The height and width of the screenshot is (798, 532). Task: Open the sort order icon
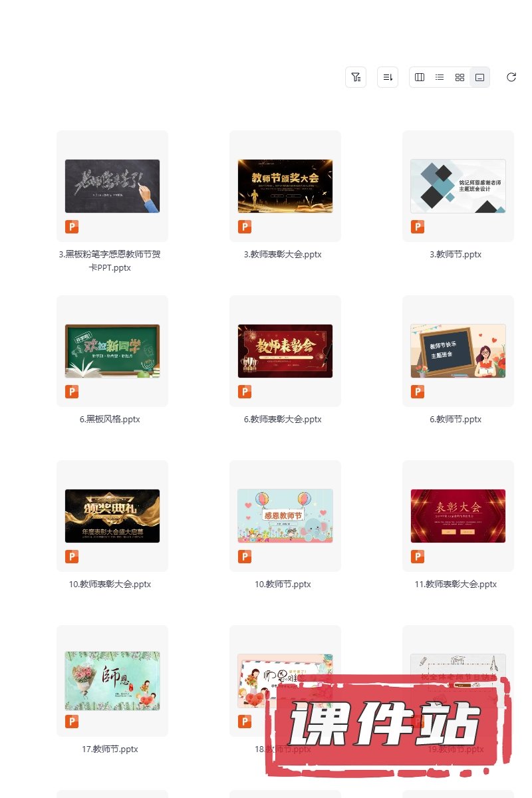pyautogui.click(x=388, y=77)
